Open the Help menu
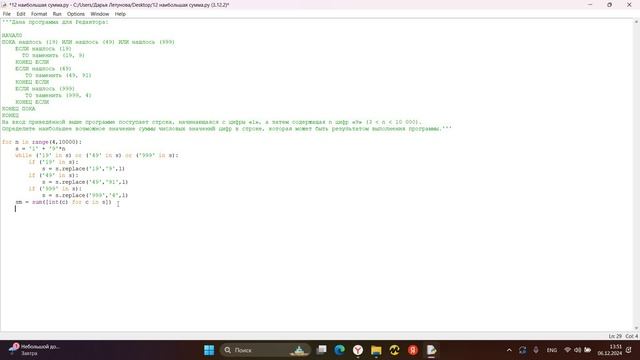Image resolution: width=640 pixels, height=360 pixels. tap(120, 14)
